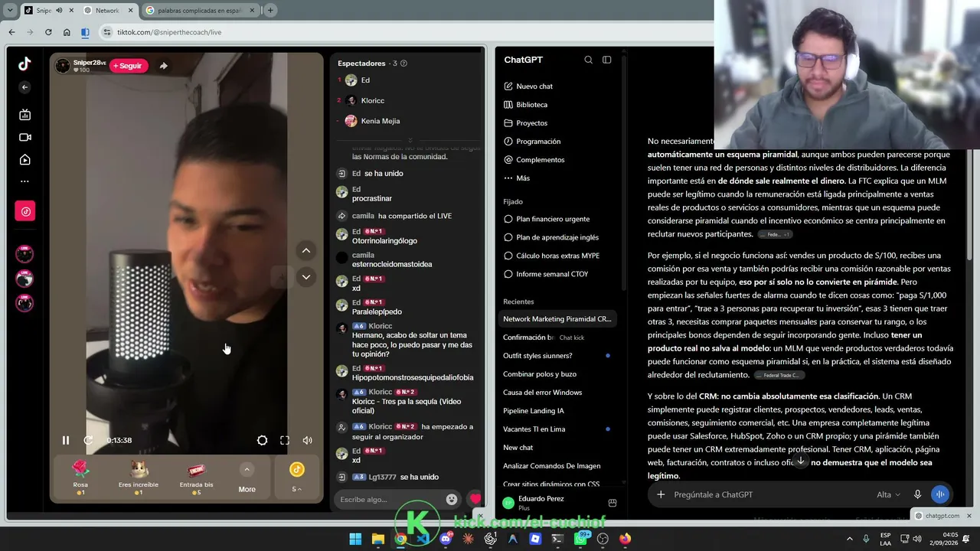The width and height of the screenshot is (980, 551).
Task: Open the Alta model effort dropdown
Action: point(888,494)
